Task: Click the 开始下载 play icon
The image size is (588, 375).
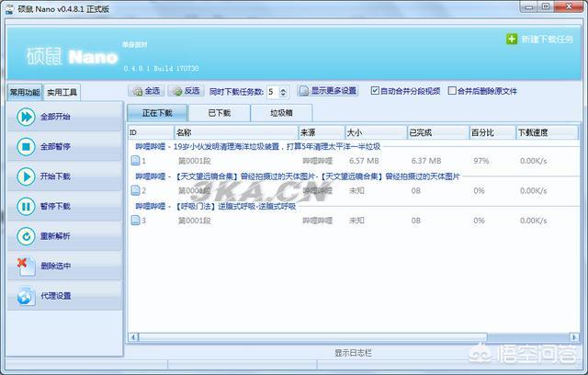Action: 26,176
